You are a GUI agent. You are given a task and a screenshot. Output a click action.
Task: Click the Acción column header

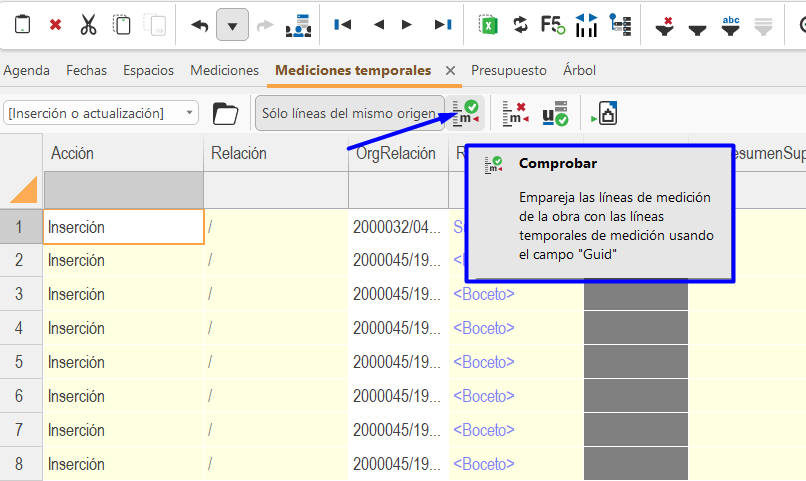(x=123, y=153)
